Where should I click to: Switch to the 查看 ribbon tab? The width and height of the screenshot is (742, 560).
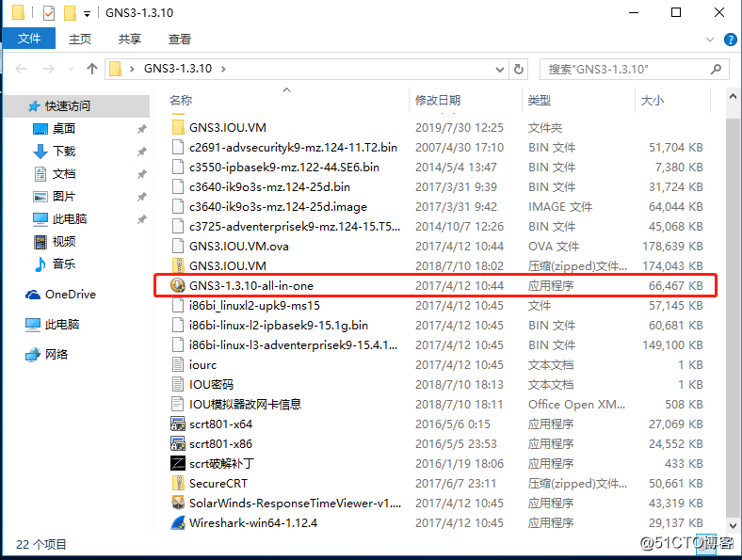[180, 39]
